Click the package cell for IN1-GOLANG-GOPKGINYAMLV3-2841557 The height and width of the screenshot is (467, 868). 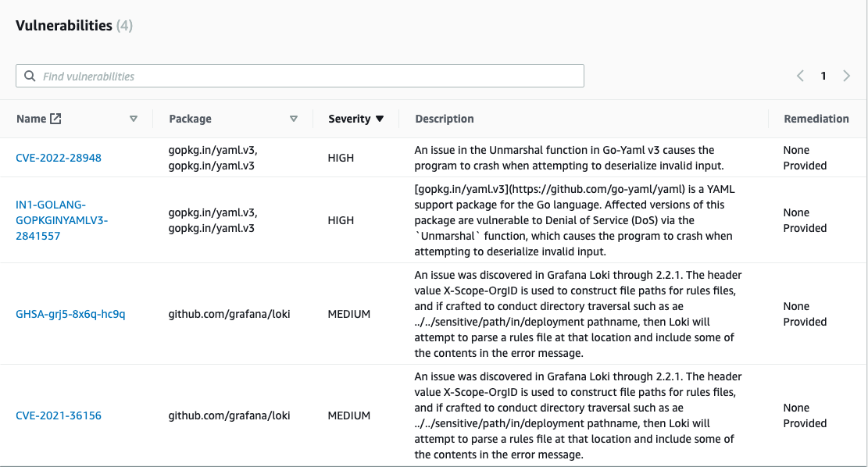[x=213, y=220]
